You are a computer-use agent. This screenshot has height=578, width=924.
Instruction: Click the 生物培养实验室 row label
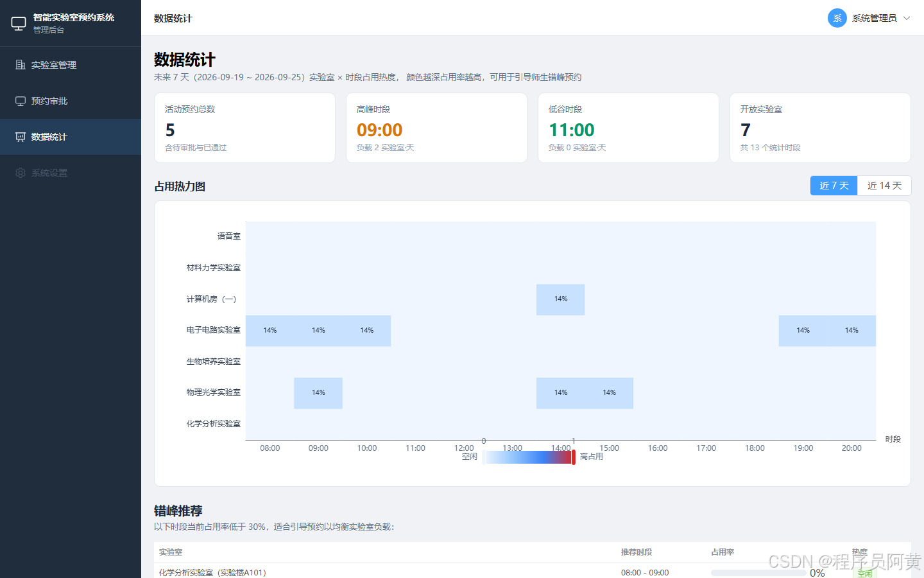(x=214, y=362)
